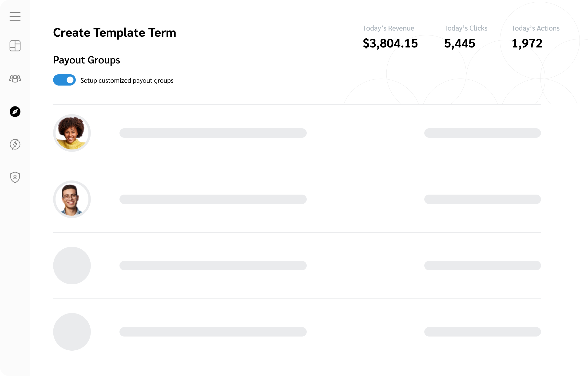This screenshot has width=588, height=376.
Task: Open the hamburger navigation menu
Action: pyautogui.click(x=15, y=16)
